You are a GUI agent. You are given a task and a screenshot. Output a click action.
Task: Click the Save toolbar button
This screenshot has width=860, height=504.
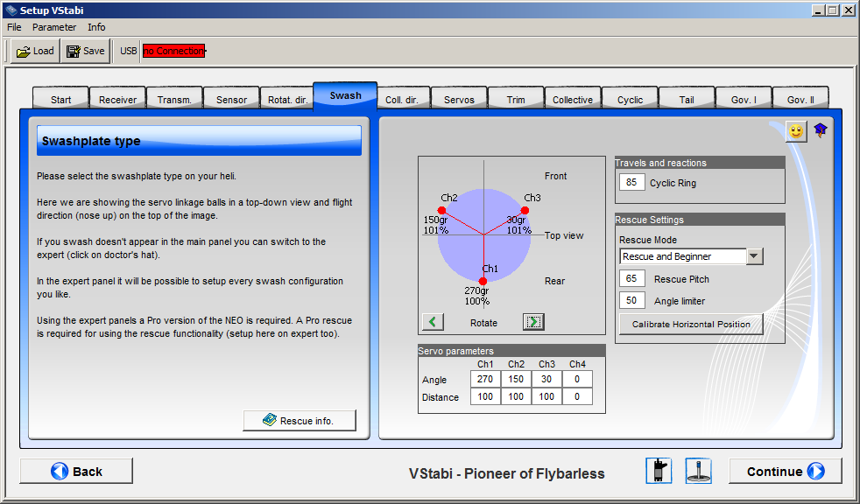85,51
